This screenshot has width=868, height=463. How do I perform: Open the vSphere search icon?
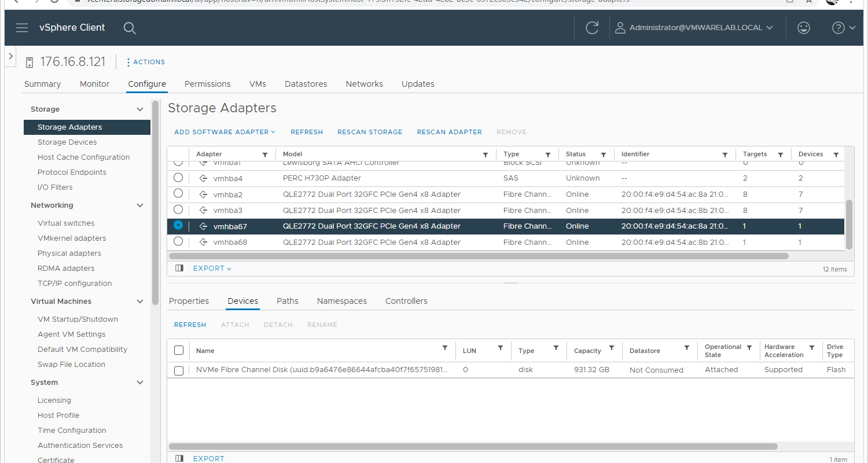click(130, 28)
